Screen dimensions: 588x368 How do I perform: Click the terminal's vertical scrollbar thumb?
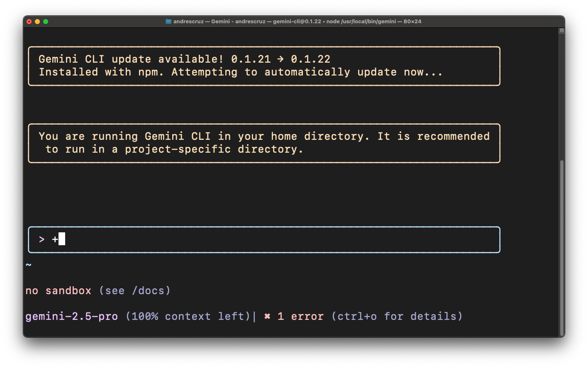[x=562, y=248]
